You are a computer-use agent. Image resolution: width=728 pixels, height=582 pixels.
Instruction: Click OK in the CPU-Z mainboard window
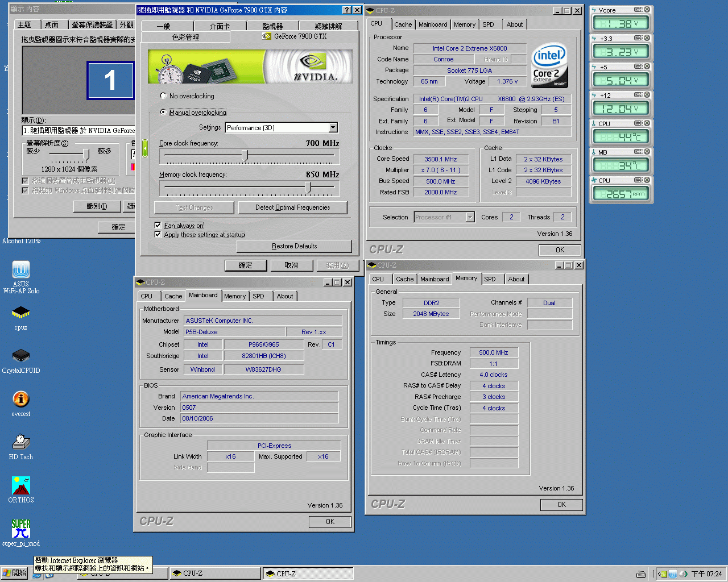(330, 522)
